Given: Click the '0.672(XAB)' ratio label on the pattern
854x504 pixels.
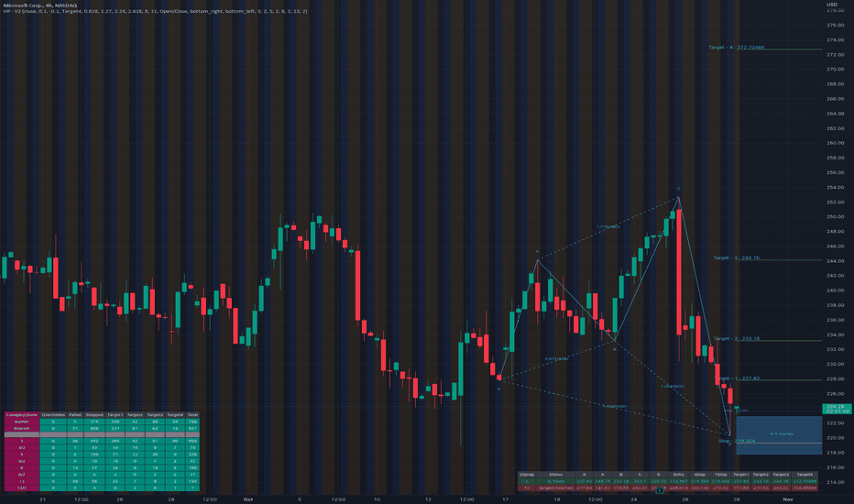Looking at the screenshot, I should pyautogui.click(x=556, y=358).
